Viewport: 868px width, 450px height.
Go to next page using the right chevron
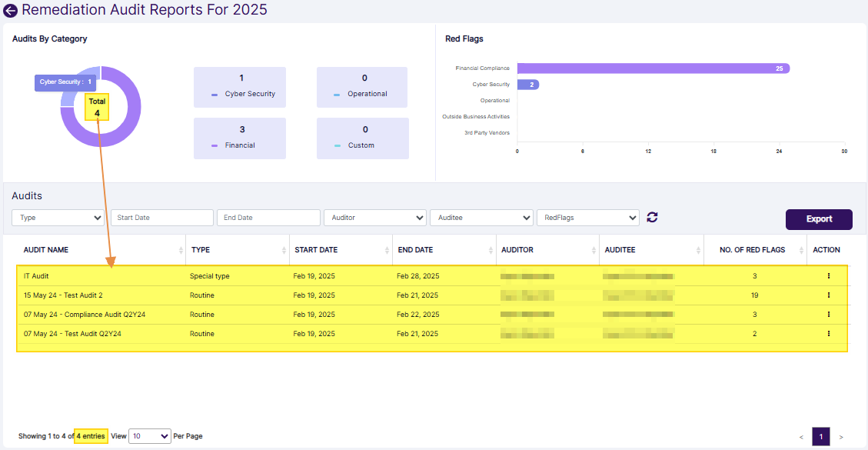(x=840, y=436)
